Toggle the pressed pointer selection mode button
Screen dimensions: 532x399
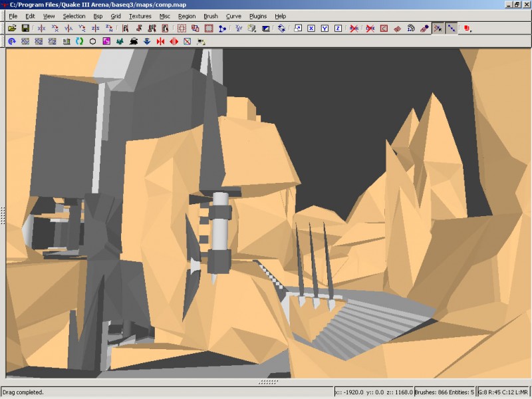pyautogui.click(x=438, y=28)
